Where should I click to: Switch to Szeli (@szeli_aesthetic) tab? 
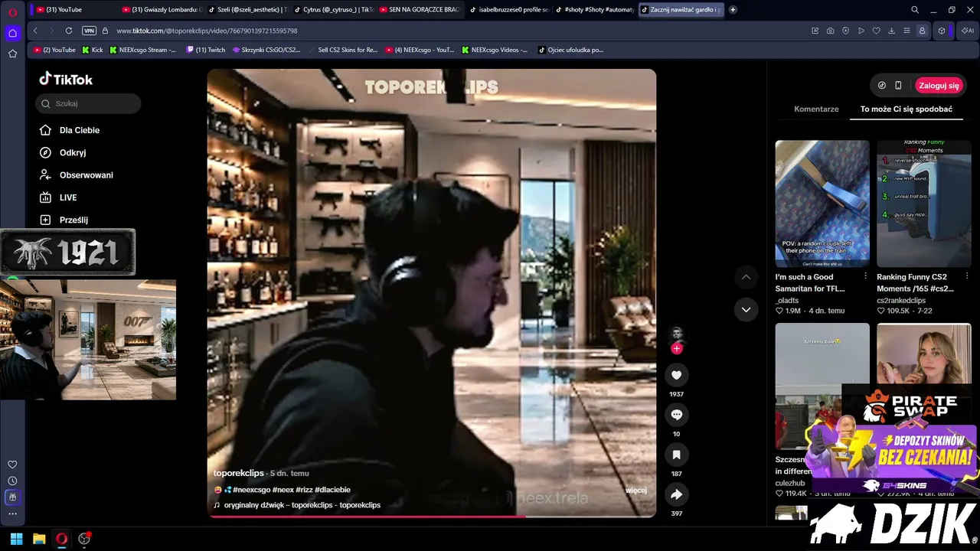[x=247, y=10]
